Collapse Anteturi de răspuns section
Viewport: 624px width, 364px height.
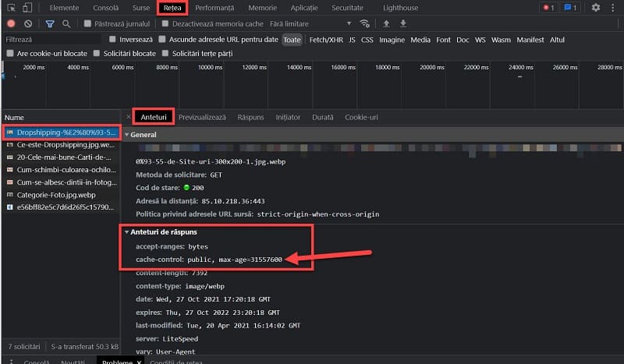tap(127, 231)
